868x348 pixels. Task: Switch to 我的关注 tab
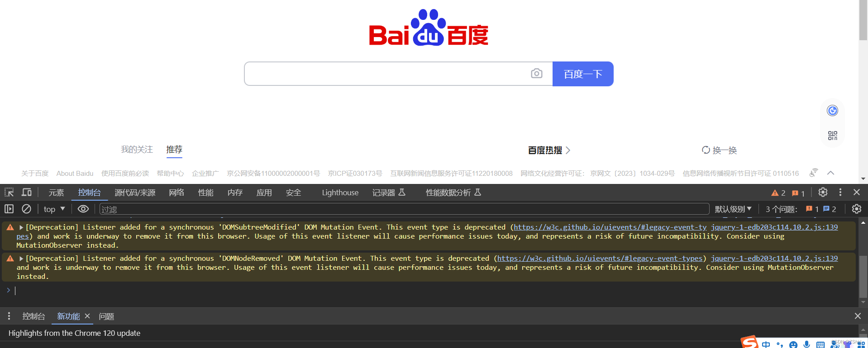137,150
